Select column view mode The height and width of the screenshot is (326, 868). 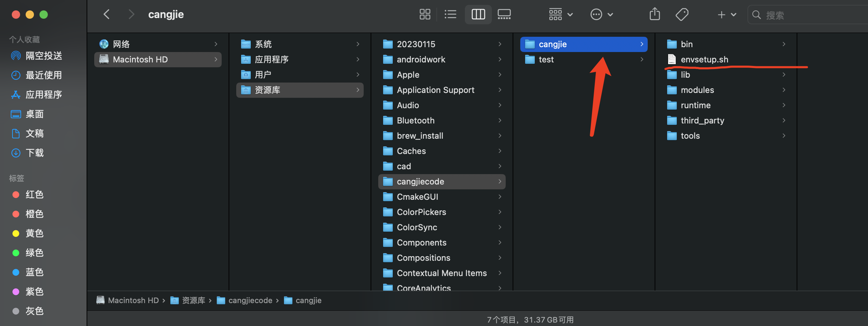coord(478,15)
